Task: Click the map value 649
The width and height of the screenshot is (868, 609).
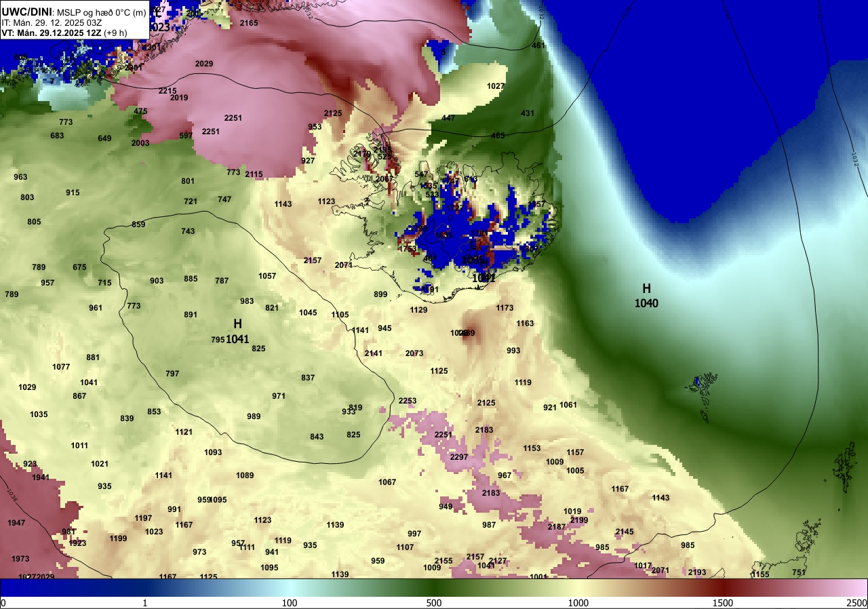Action: coord(104,138)
